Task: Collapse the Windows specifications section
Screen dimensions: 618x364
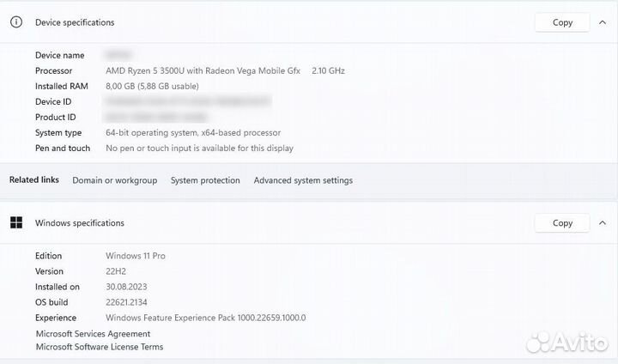Action: pyautogui.click(x=603, y=223)
